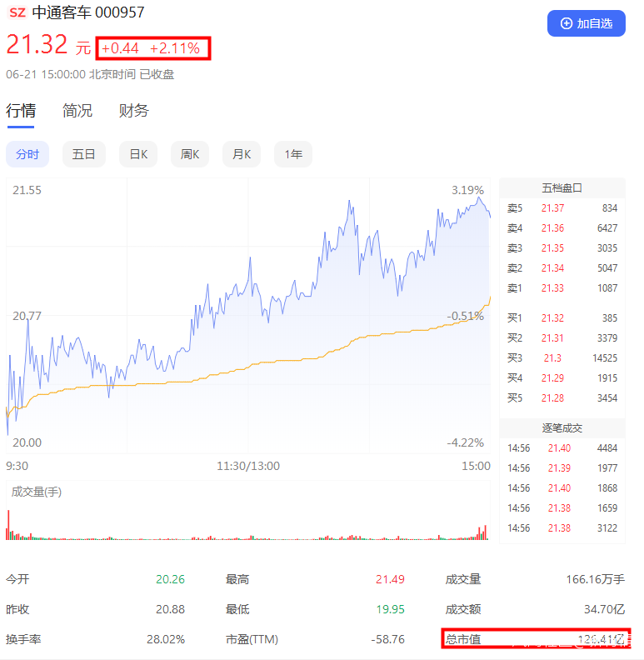The height and width of the screenshot is (660, 644).
Task: Click the stock name 中通客车 000957
Action: click(x=88, y=12)
